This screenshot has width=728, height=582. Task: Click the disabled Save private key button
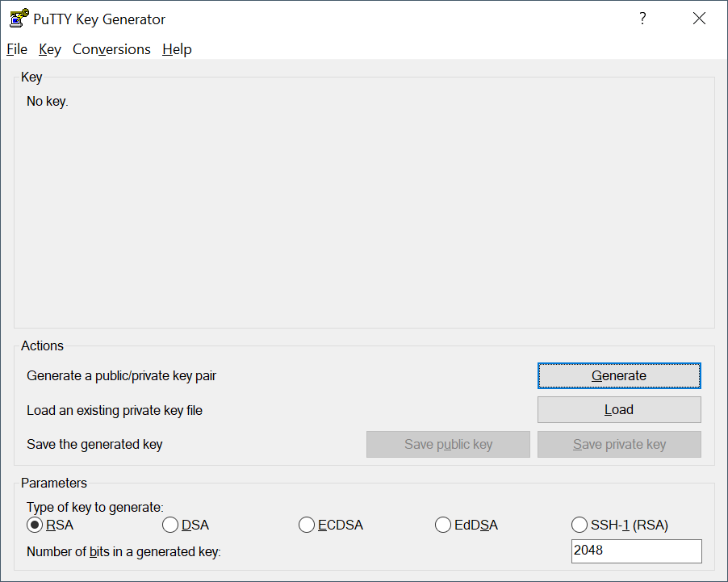click(619, 445)
